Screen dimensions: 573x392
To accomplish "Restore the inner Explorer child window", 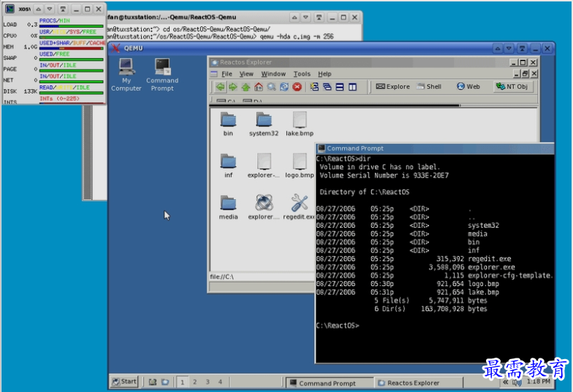I will click(525, 74).
